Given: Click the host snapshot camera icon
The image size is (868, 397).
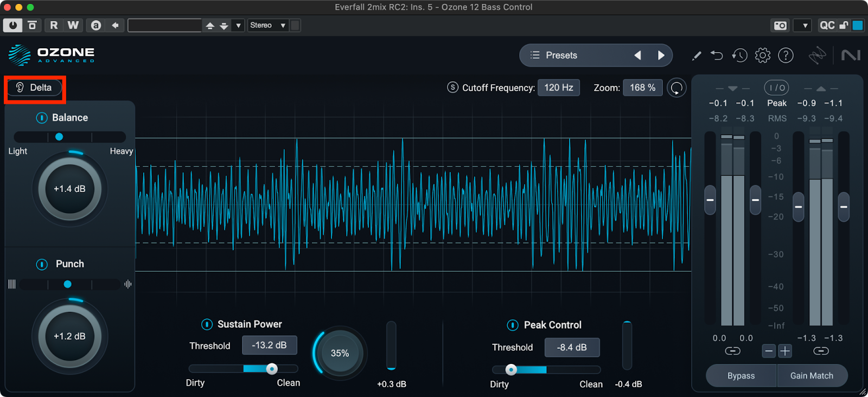Looking at the screenshot, I should [780, 25].
